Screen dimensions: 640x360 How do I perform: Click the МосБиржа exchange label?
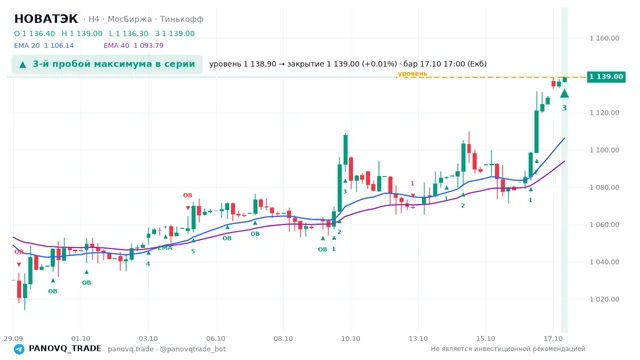129,19
